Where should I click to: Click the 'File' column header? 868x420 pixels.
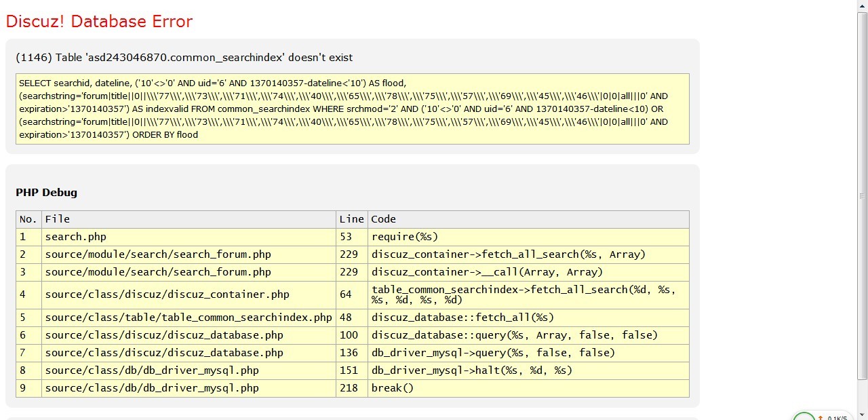tap(189, 219)
